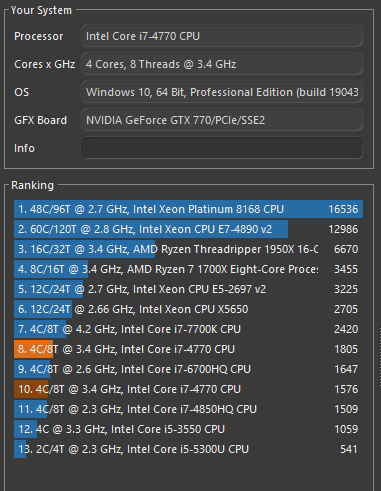Select ranking row Intel Core i7-6700HQ

[x=188, y=369]
